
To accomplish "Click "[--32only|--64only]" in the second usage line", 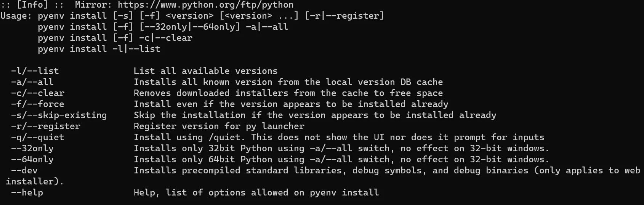I will point(189,27).
